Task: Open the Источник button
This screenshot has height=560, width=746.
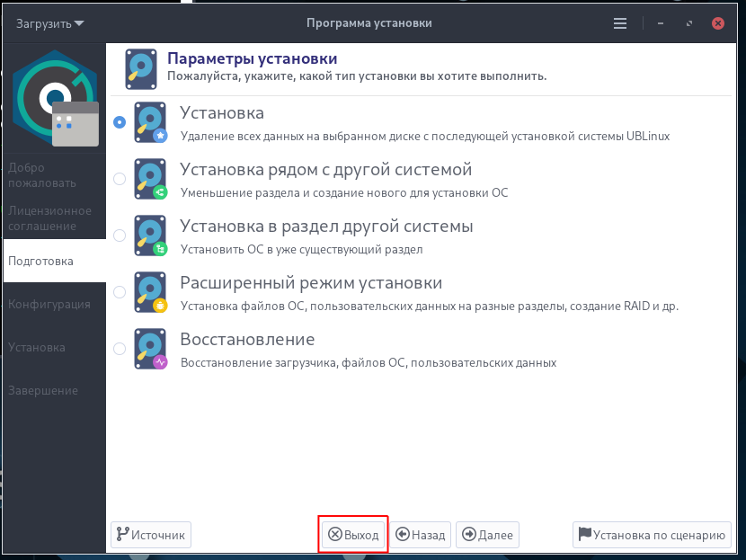Action: (x=151, y=535)
